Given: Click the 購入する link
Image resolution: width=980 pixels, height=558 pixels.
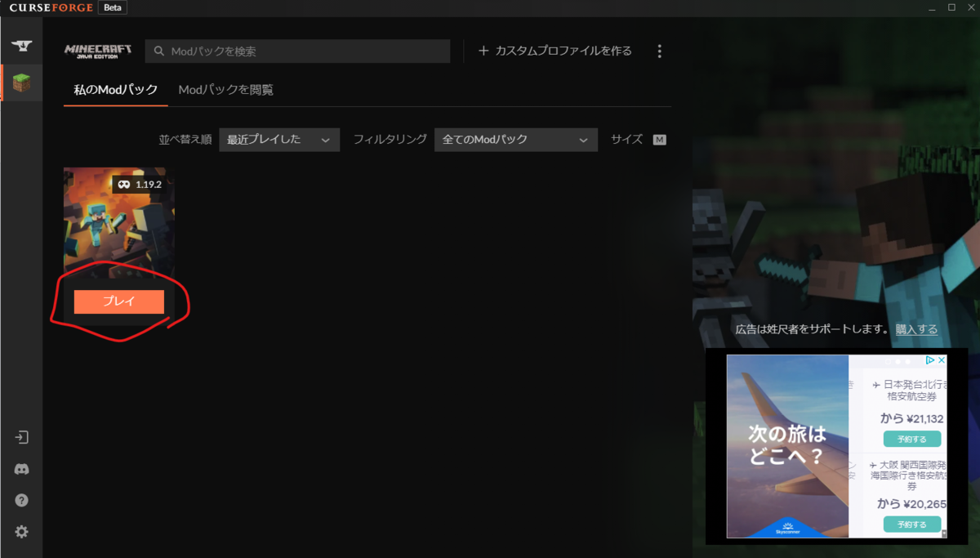Looking at the screenshot, I should tap(916, 329).
